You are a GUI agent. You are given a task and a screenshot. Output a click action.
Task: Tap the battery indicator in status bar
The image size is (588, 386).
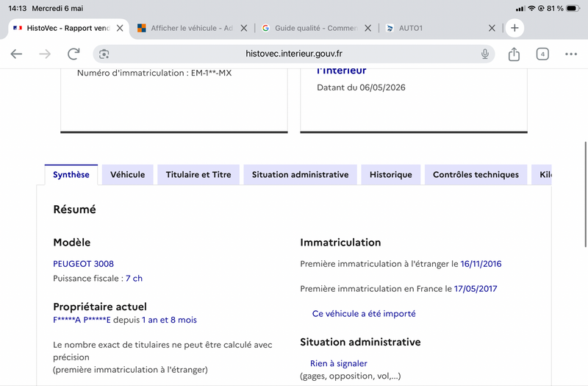click(573, 8)
